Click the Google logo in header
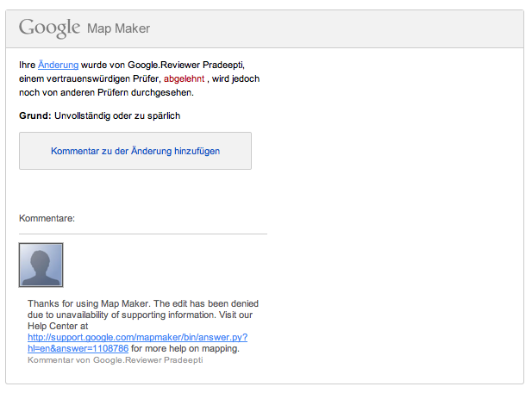This screenshot has width=532, height=393. (x=49, y=28)
